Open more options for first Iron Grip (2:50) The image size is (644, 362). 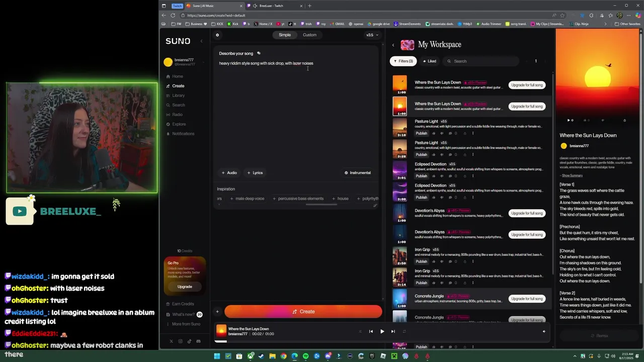(473, 261)
